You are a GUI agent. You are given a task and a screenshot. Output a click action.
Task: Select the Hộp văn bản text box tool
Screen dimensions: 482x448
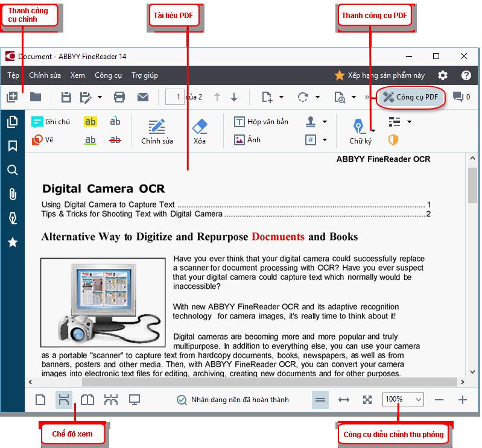(x=261, y=122)
